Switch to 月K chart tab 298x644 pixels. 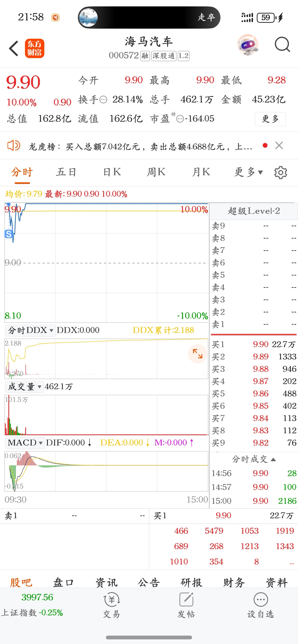[x=201, y=172]
